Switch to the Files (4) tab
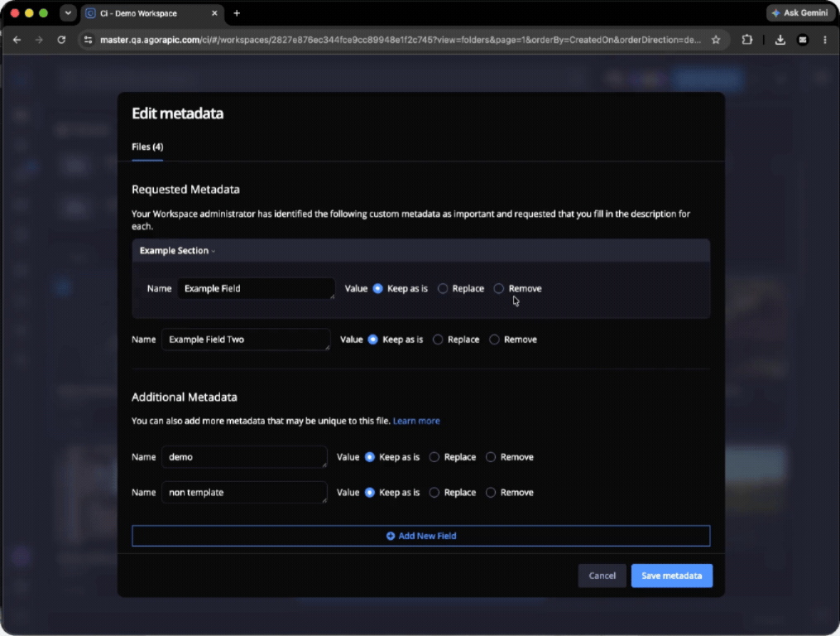This screenshot has height=636, width=840. (147, 147)
